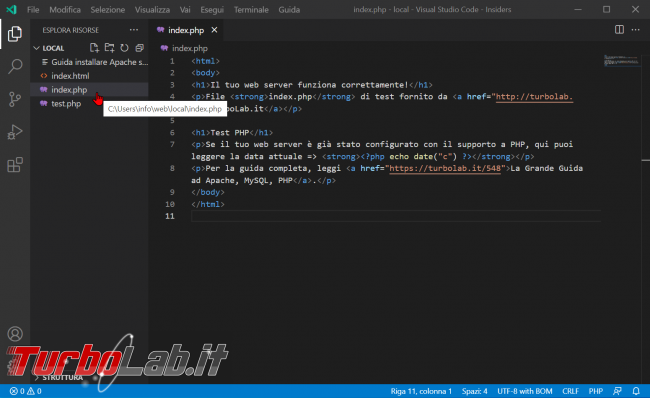Image resolution: width=650 pixels, height=398 pixels.
Task: Open errors and warnings count in status bar
Action: coord(26,391)
